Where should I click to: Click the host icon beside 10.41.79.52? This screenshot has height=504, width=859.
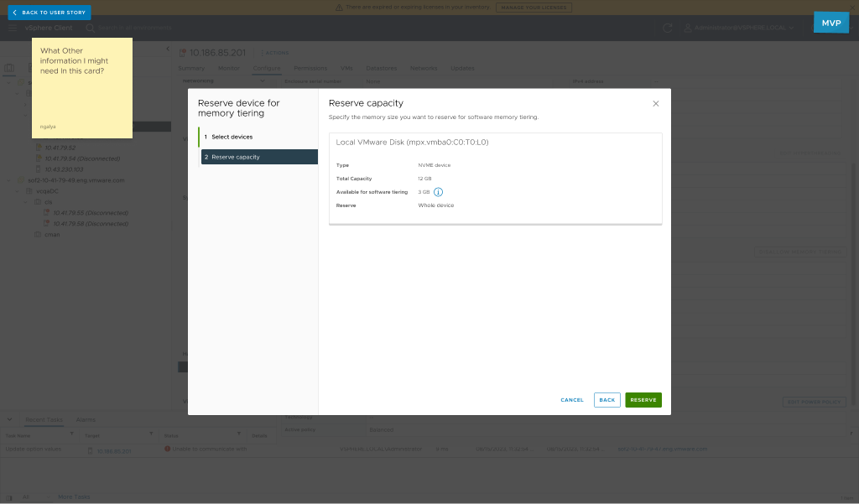tap(39, 148)
